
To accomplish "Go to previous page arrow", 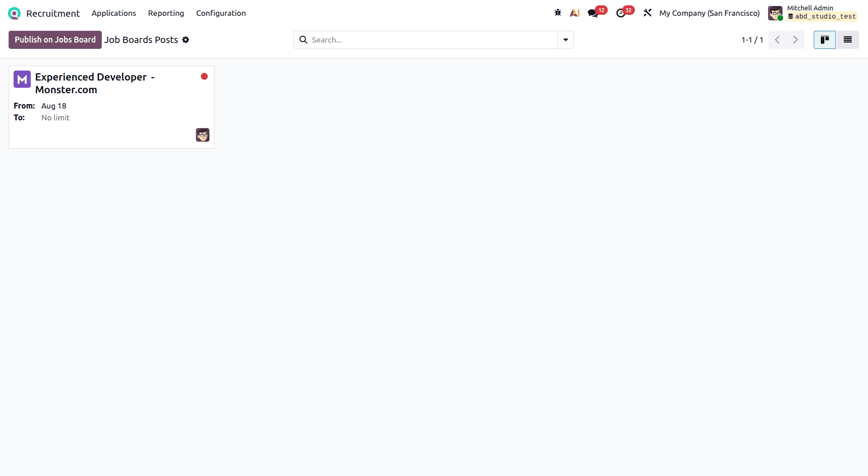I will tap(778, 40).
